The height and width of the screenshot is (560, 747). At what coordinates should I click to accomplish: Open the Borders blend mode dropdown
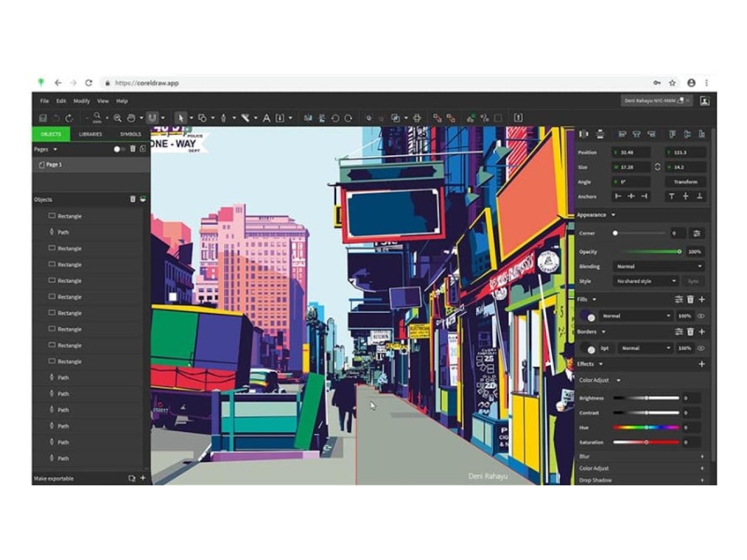click(645, 348)
